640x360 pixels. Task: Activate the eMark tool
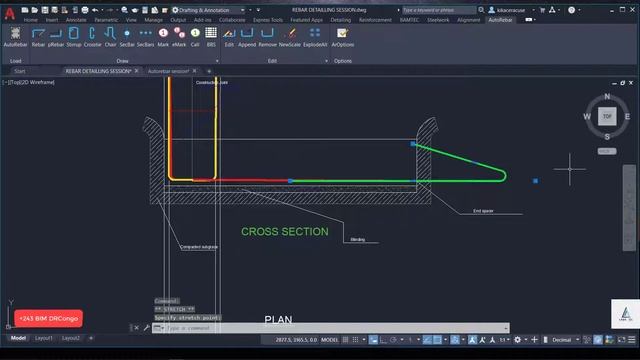point(179,37)
